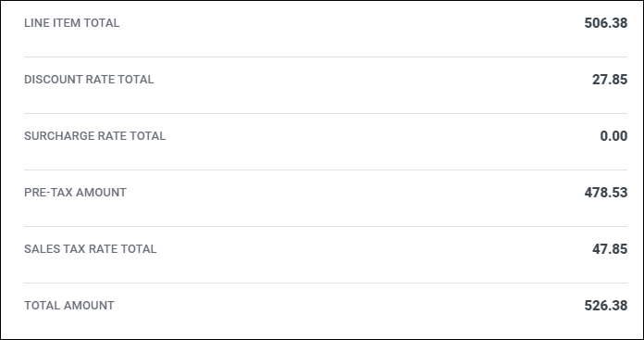Viewport: 644px width, 340px height.
Task: Select the sales tax value 47.85
Action: (x=610, y=248)
